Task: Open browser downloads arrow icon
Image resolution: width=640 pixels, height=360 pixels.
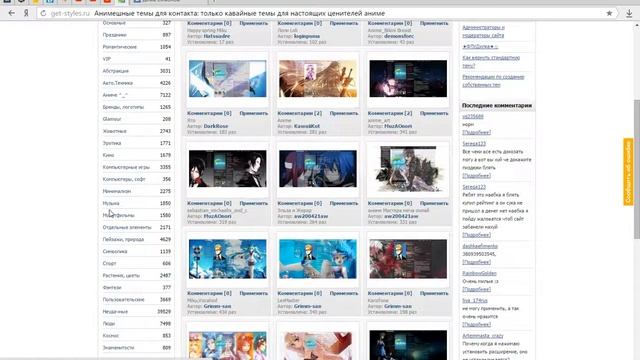Action: [629, 13]
